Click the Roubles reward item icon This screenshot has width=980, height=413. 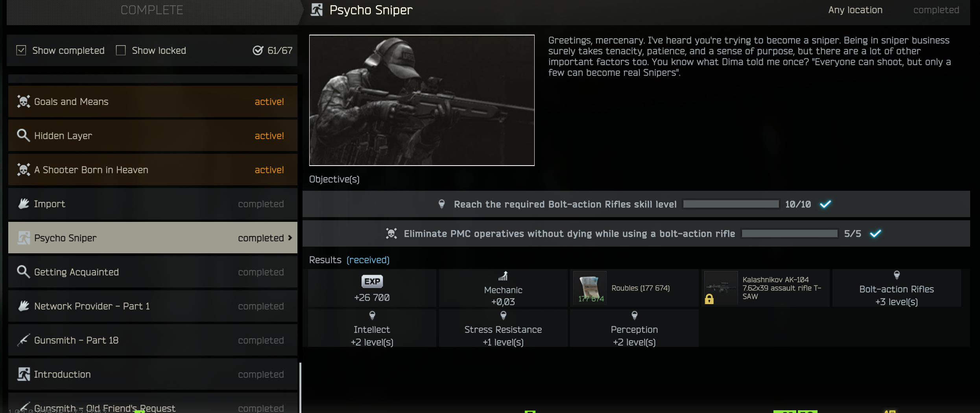590,288
